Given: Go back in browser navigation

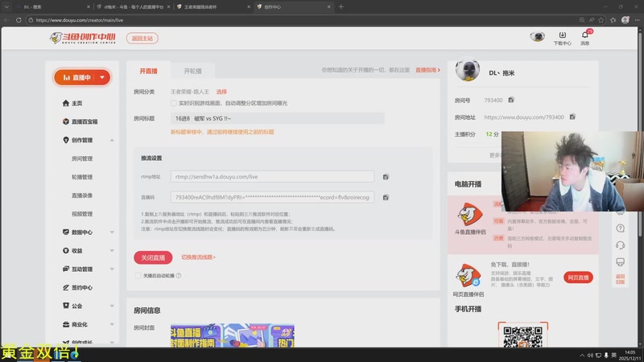Looking at the screenshot, I should tap(6, 19).
